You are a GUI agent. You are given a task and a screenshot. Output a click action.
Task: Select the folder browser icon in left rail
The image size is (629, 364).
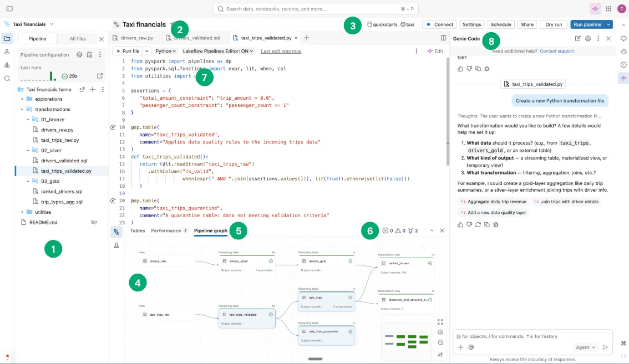(x=7, y=38)
